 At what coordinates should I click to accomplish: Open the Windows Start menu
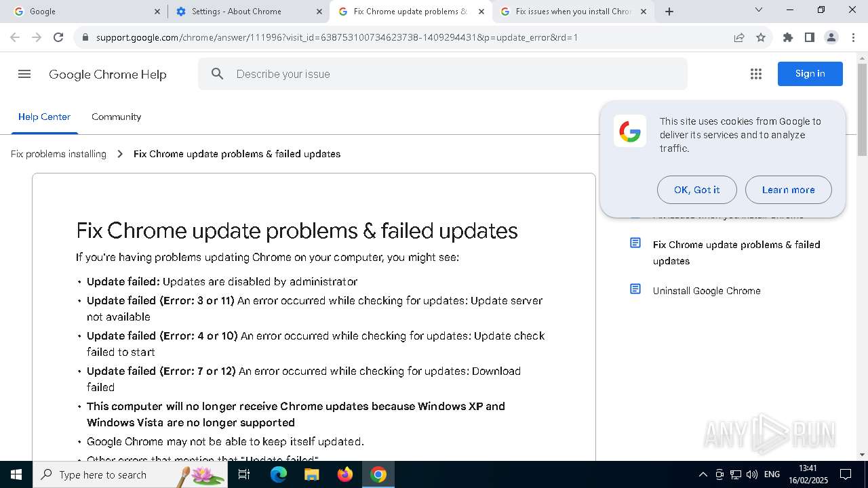coord(16,474)
